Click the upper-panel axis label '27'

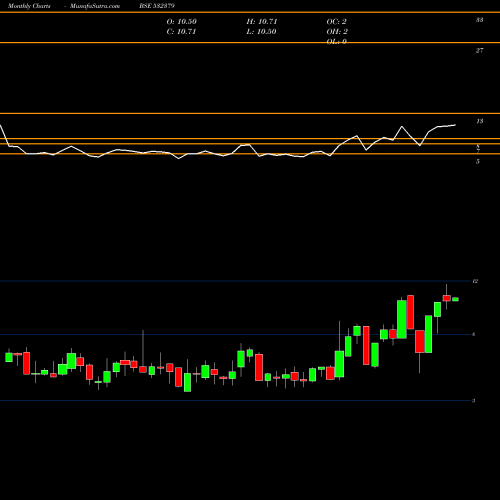pos(479,51)
